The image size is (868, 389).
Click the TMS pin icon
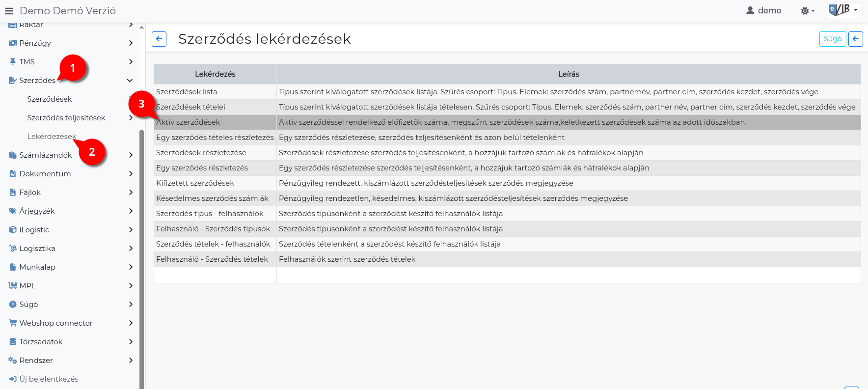click(x=13, y=62)
